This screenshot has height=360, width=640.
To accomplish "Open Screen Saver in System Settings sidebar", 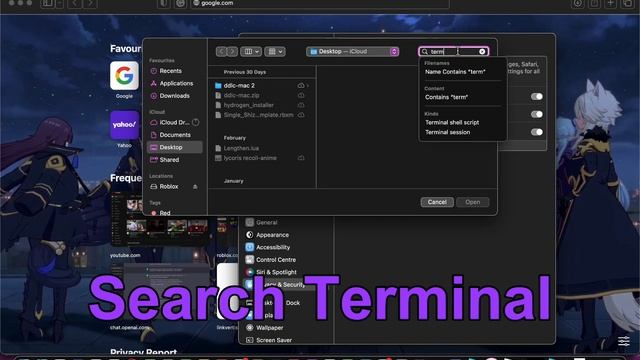I will point(273,340).
